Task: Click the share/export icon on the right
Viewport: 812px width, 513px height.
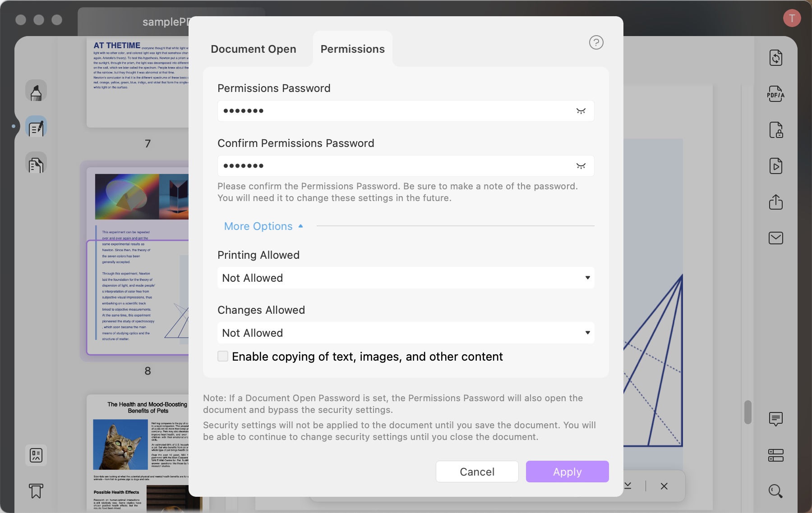Action: point(776,202)
